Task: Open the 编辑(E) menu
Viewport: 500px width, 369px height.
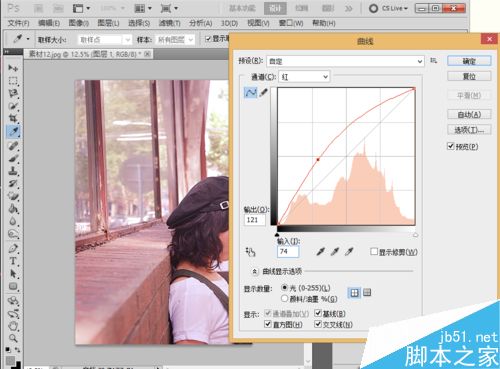Action: coord(49,23)
